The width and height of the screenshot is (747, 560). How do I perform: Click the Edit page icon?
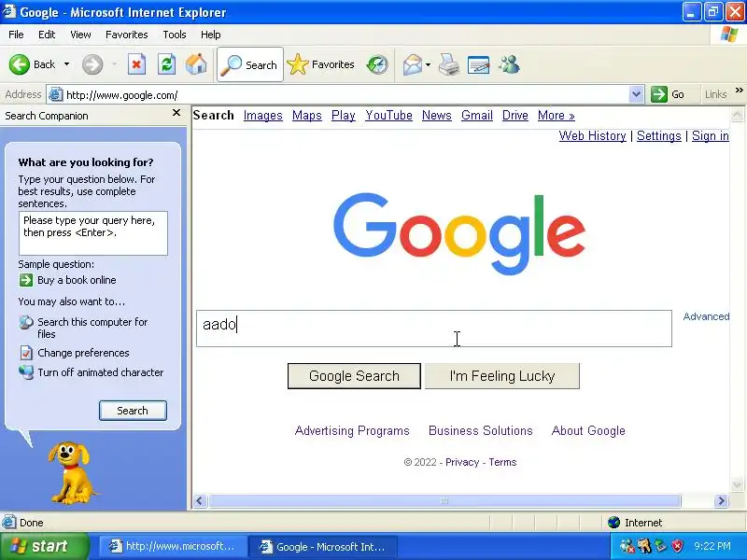(x=478, y=64)
